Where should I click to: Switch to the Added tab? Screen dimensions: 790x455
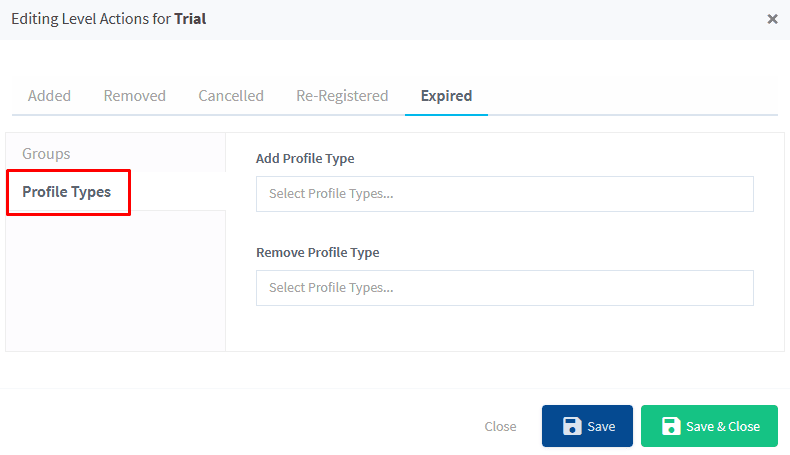49,96
